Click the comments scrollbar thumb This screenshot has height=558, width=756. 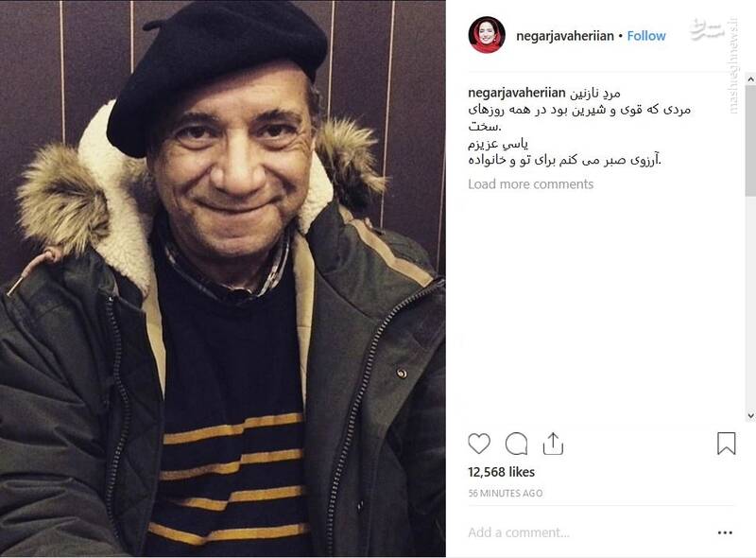(x=750, y=141)
